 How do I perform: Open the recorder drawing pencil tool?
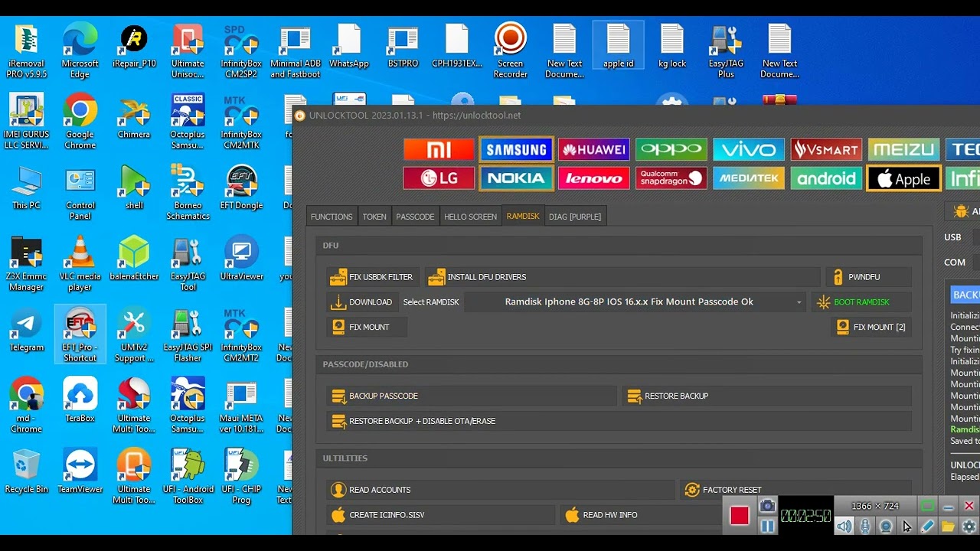click(927, 526)
